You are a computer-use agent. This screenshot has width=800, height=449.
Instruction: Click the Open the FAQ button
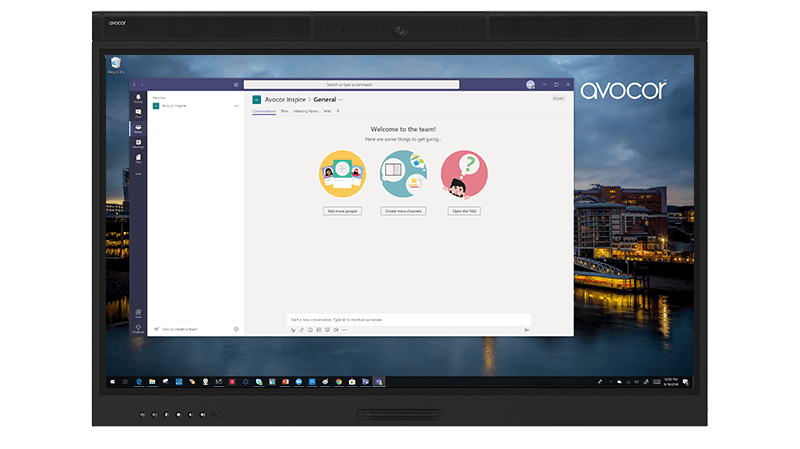(x=464, y=211)
